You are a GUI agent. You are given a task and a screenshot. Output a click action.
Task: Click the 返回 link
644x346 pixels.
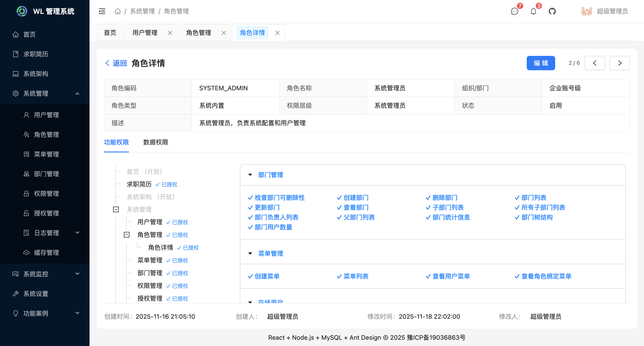pos(115,63)
